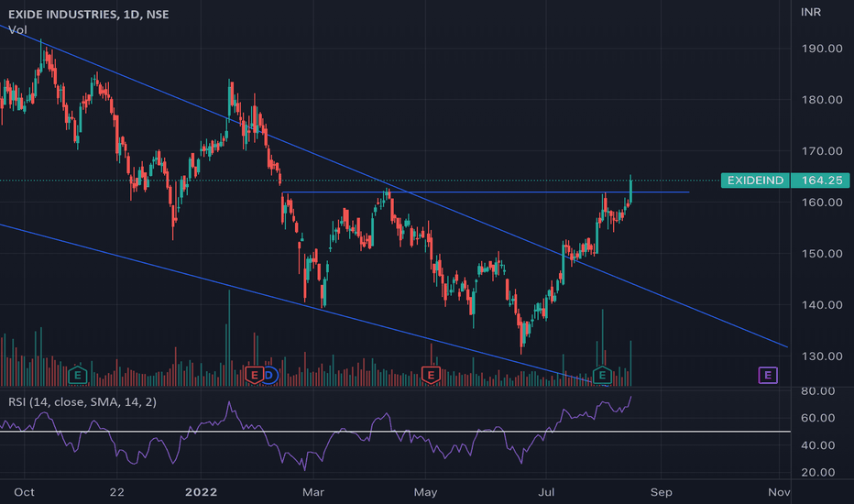Click the Jul label on time axis
Viewport: 854px width, 504px height.
(546, 492)
